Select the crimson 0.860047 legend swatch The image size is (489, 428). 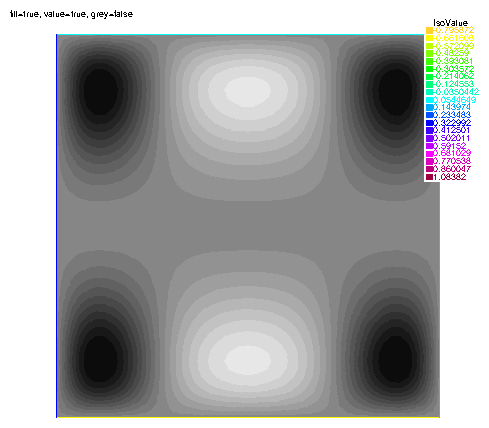(429, 169)
